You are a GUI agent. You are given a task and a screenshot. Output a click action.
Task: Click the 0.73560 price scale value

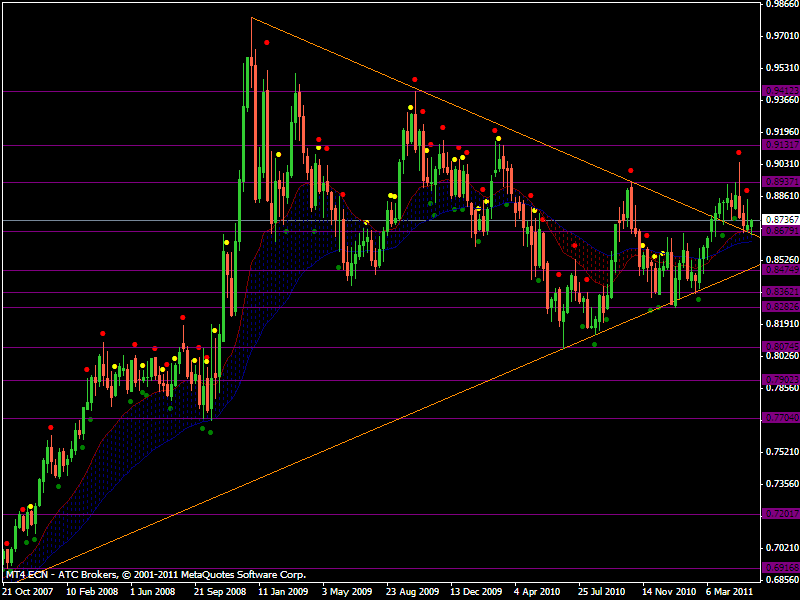click(783, 484)
